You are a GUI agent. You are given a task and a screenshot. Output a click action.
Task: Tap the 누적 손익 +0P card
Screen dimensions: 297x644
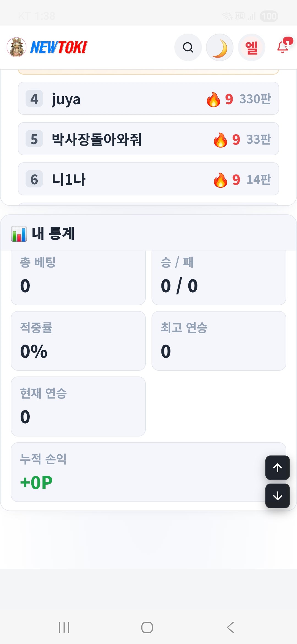click(x=148, y=472)
